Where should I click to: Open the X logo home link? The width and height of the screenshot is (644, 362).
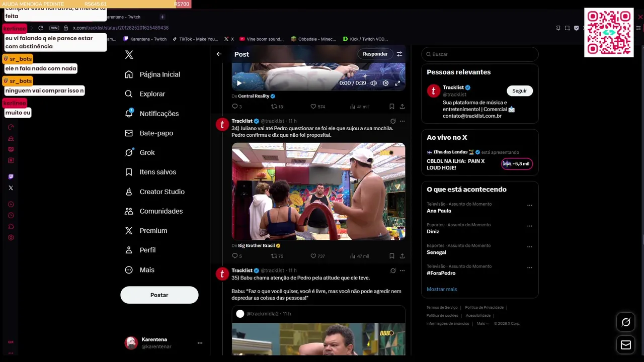click(129, 55)
